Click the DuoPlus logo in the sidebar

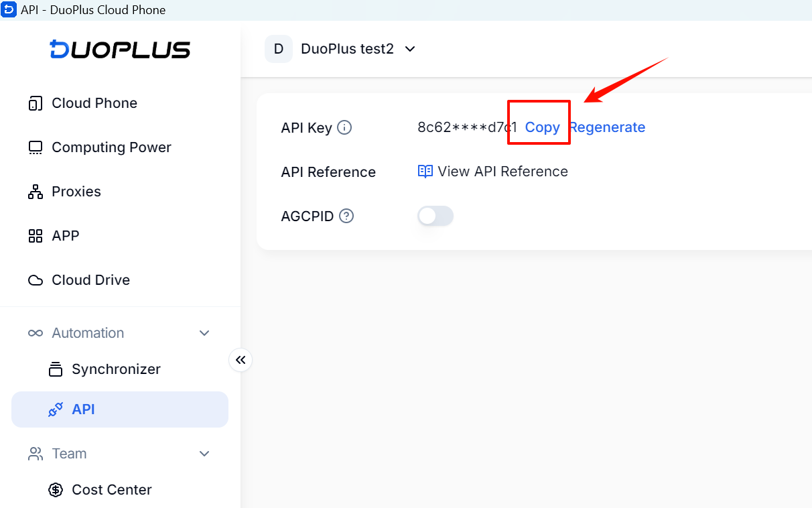[120, 49]
